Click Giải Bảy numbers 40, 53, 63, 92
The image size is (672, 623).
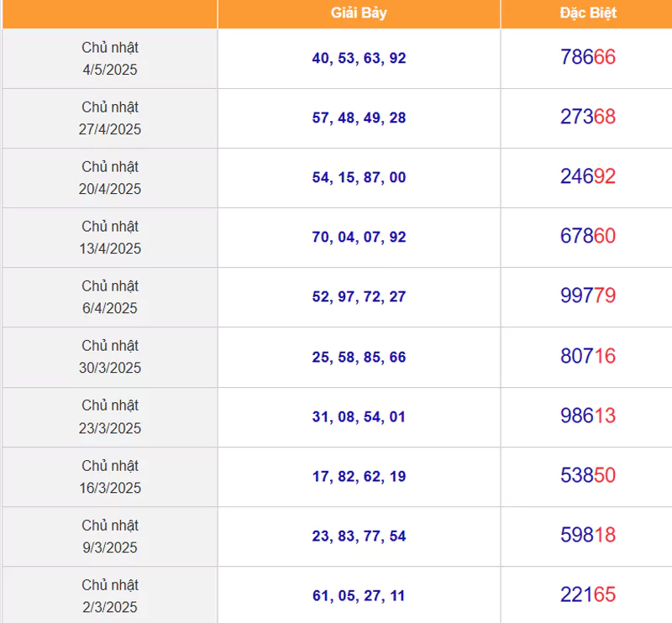tap(359, 58)
